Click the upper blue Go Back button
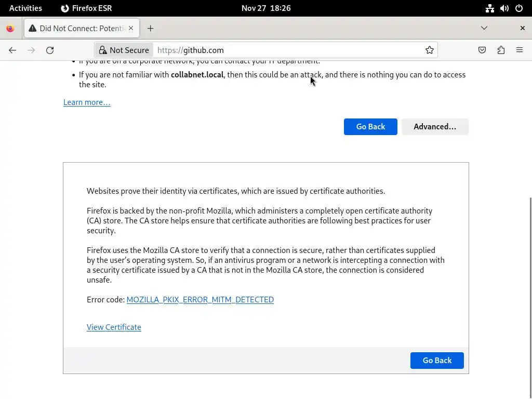532x399 pixels. pos(370,127)
